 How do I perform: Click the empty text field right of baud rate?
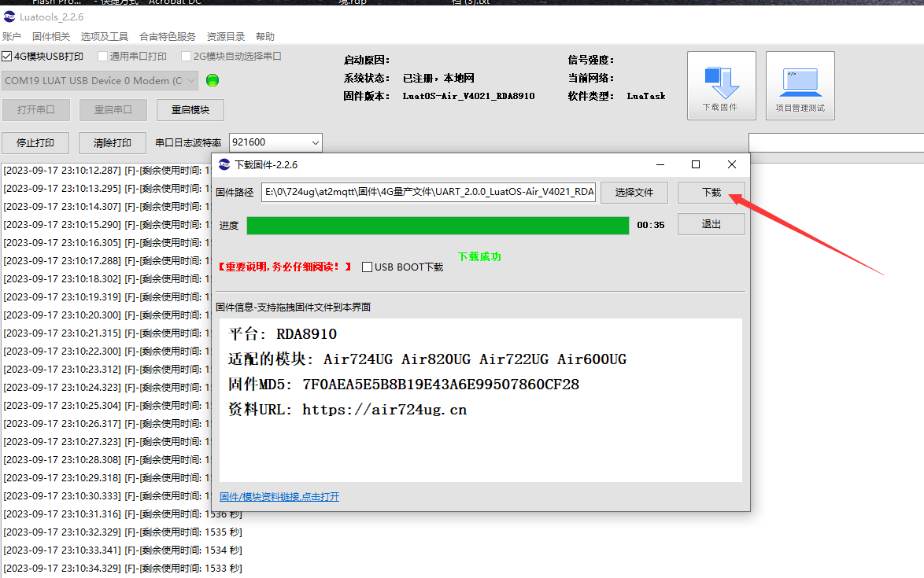tap(836, 142)
